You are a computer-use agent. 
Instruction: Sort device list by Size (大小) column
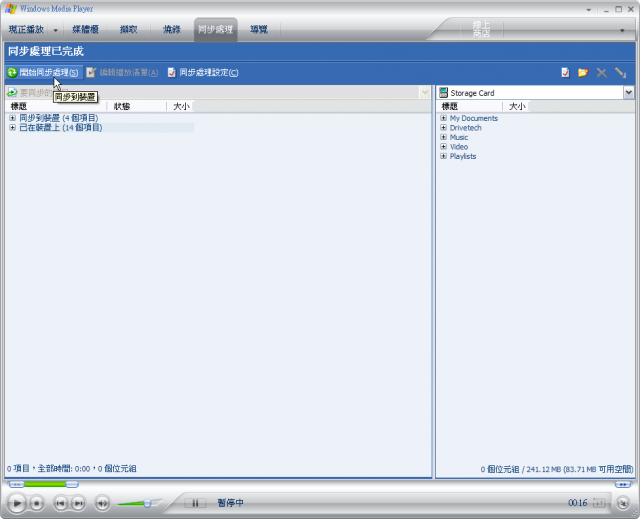pyautogui.click(x=516, y=106)
